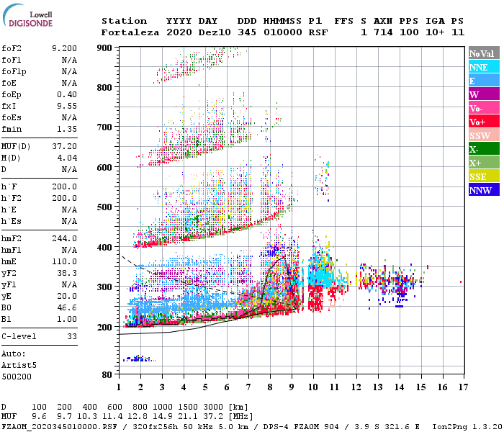Viewport: 504px width, 432px height.
Task: Click the day number 345
Action: point(247,32)
